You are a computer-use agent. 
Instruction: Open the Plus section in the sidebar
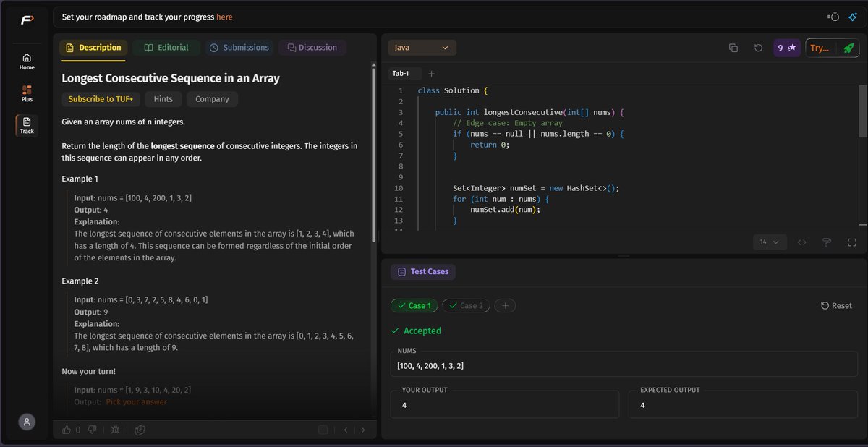pos(27,93)
